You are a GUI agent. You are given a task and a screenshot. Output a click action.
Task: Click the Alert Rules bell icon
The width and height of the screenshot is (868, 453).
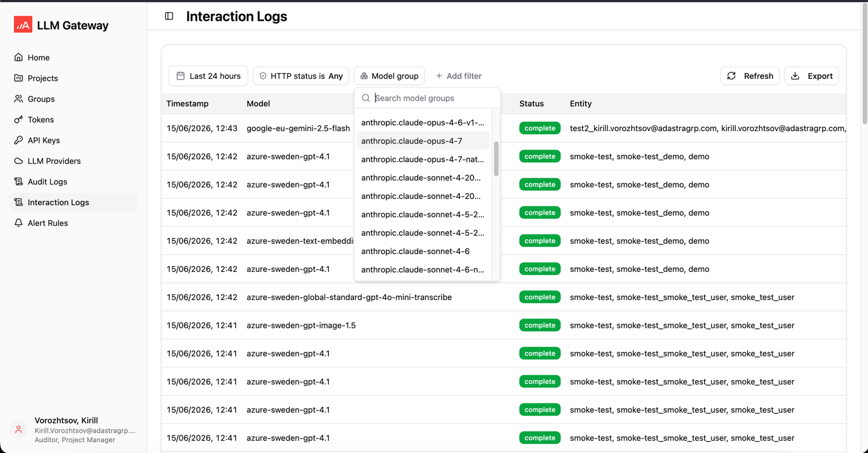18,223
